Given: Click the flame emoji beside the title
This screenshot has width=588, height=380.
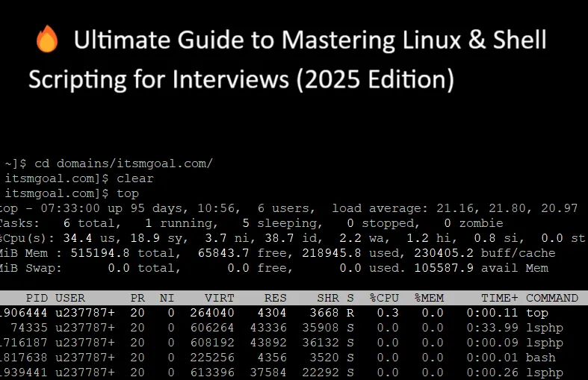Looking at the screenshot, I should click(x=47, y=39).
